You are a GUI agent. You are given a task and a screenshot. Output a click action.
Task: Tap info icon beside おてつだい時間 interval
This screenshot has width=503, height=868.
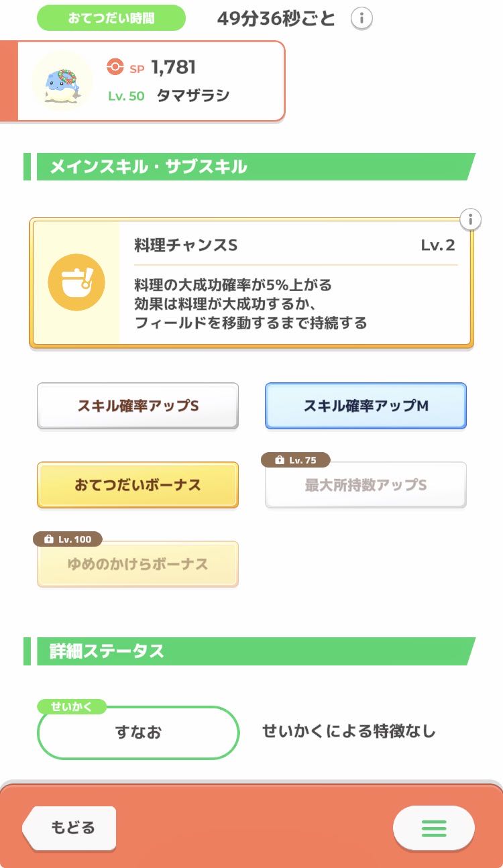click(361, 18)
